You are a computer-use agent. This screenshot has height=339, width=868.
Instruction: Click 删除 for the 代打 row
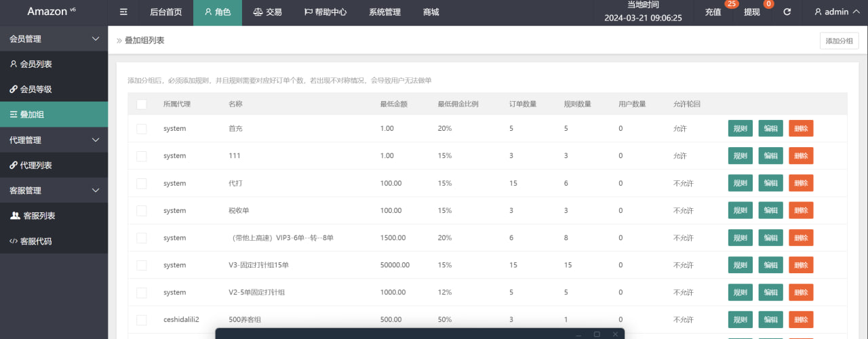click(801, 183)
